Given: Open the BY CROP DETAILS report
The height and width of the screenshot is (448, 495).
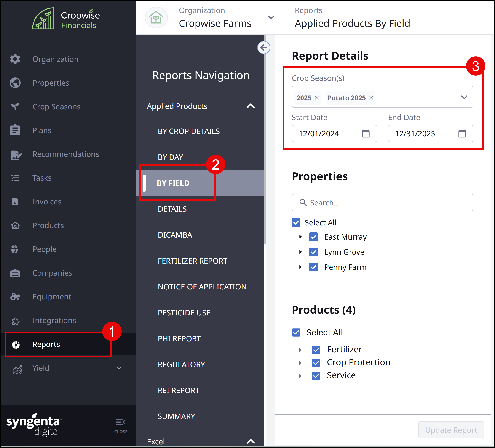Looking at the screenshot, I should click(189, 131).
